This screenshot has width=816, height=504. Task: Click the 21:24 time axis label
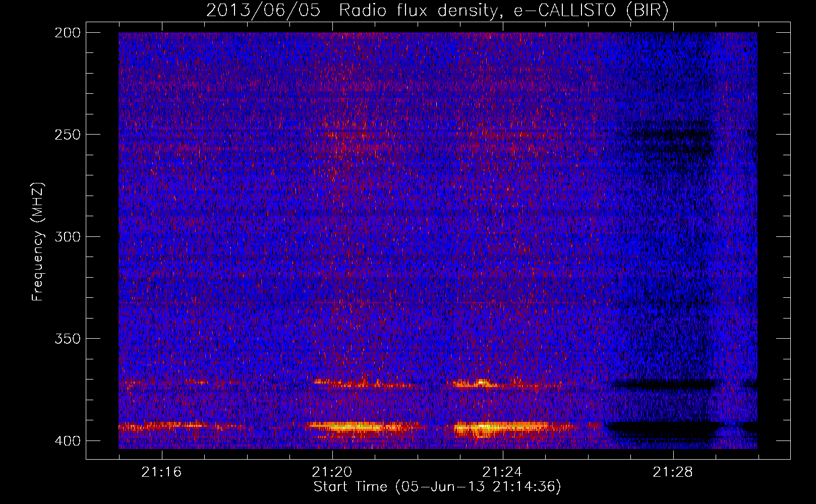pos(502,472)
